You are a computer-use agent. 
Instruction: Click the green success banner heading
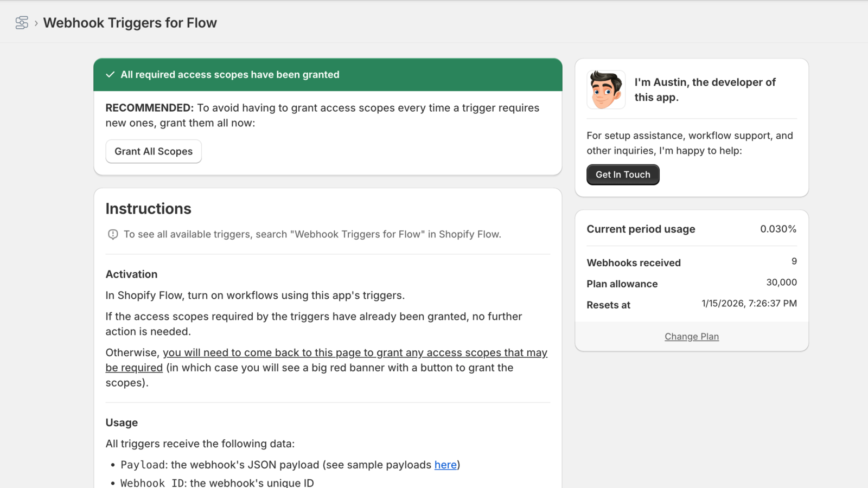click(230, 74)
